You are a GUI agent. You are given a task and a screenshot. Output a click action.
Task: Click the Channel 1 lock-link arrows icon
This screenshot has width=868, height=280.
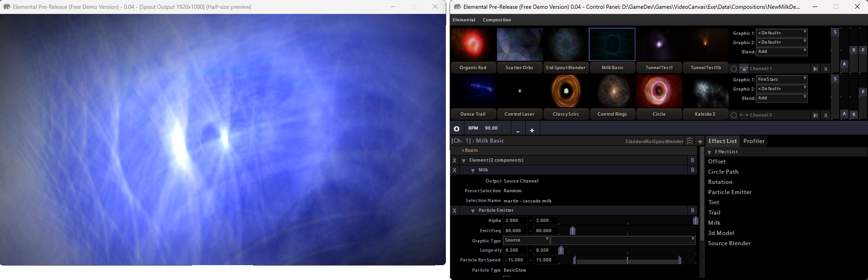[744, 69]
